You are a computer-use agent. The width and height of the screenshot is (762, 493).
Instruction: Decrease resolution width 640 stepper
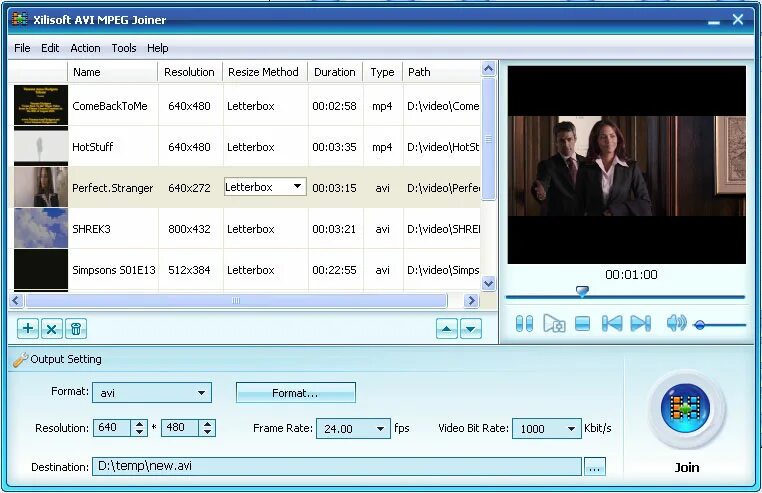[139, 432]
